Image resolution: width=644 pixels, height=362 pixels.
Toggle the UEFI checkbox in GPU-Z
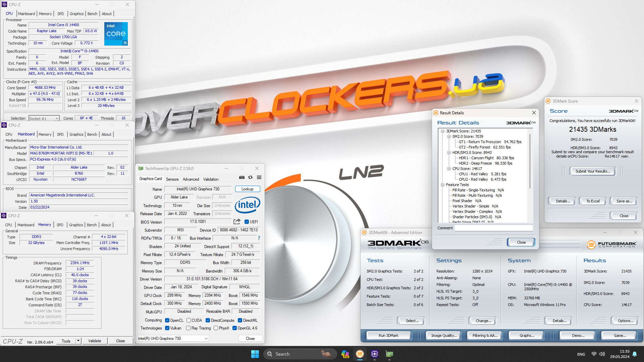coord(247,222)
